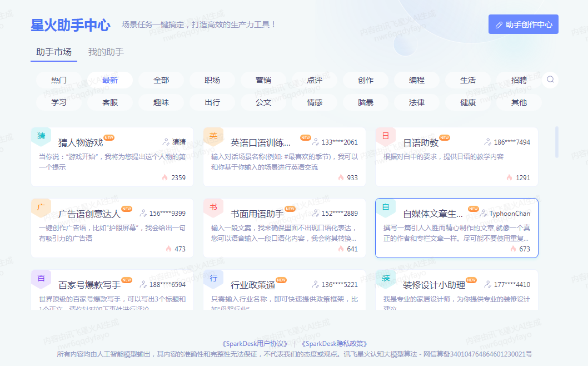Open the 日语助教 assistant title
This screenshot has height=366, width=588.
[421, 142]
